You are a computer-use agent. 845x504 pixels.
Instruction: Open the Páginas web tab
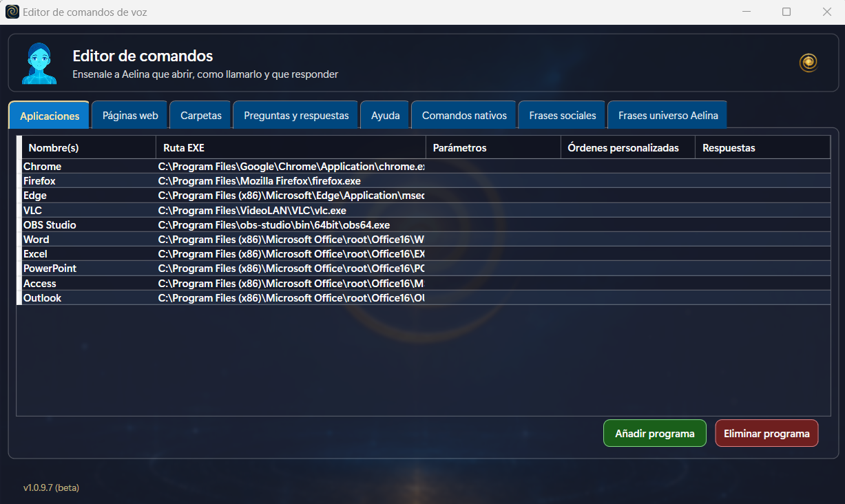pos(130,116)
